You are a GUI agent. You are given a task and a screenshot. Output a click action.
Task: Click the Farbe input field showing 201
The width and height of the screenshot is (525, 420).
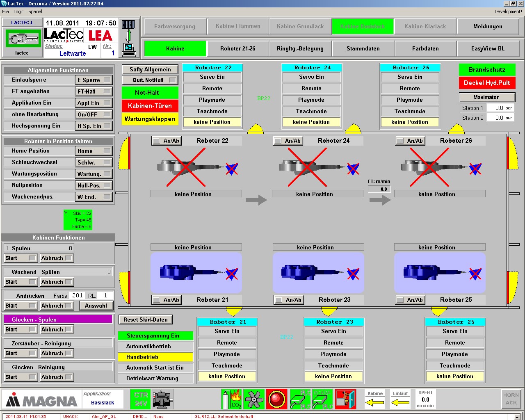coord(77,295)
